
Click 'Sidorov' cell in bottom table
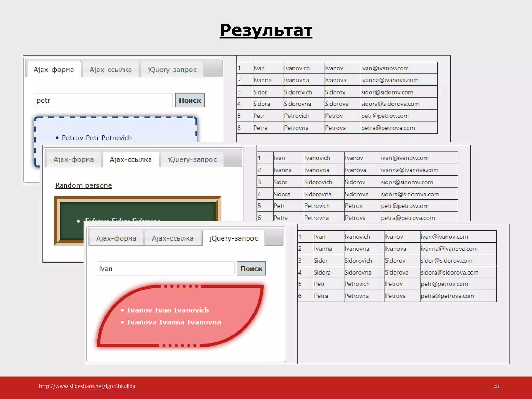click(403, 260)
